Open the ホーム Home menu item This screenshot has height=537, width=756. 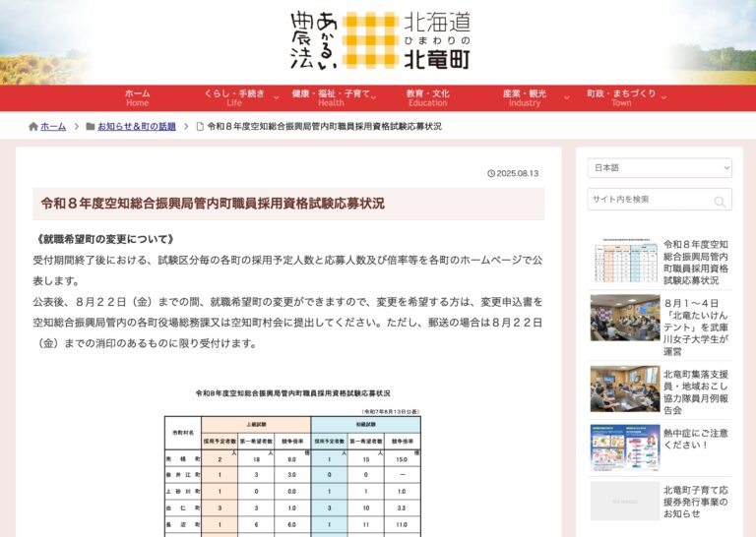(138, 97)
